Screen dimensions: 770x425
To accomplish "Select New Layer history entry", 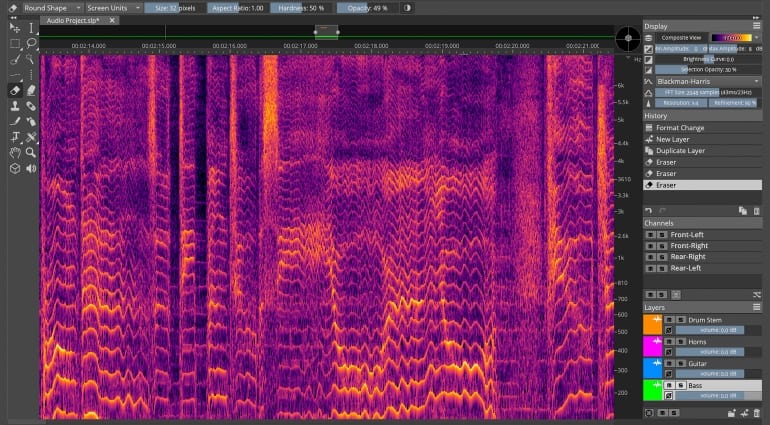I will click(x=703, y=139).
